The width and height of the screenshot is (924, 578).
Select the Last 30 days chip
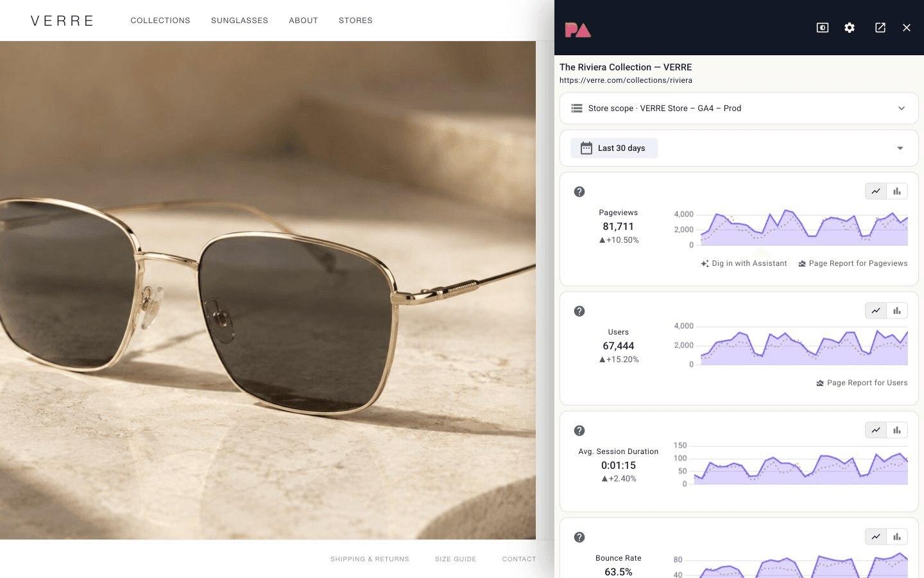click(x=614, y=148)
